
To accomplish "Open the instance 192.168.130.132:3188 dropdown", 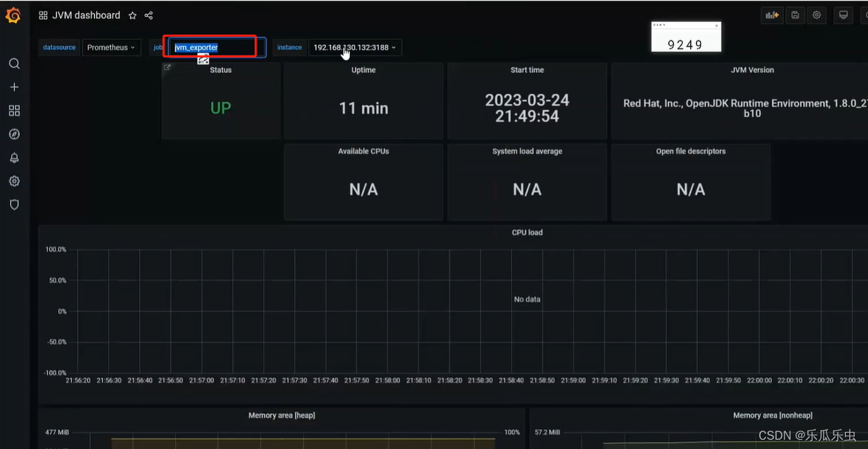I will pos(355,48).
